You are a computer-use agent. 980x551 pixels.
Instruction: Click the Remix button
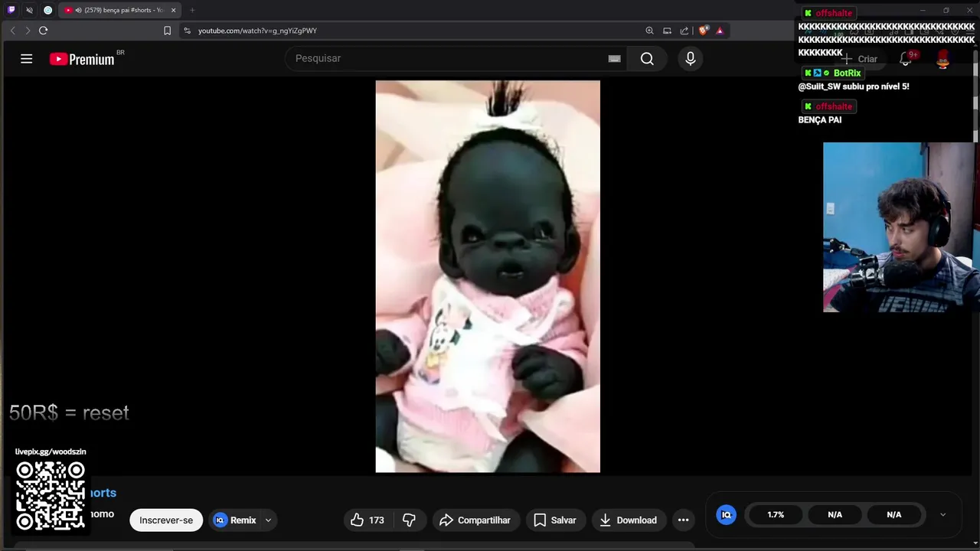pyautogui.click(x=235, y=520)
